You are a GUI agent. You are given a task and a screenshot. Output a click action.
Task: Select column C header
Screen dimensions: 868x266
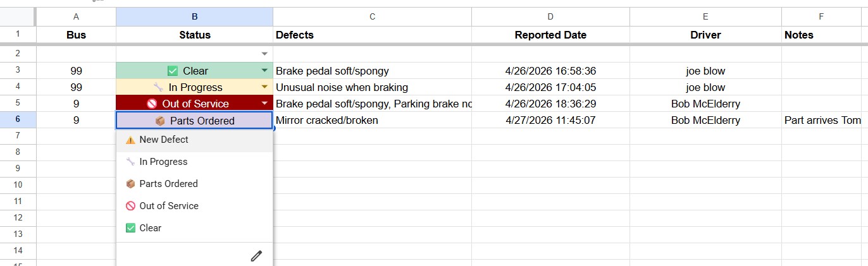coord(372,17)
